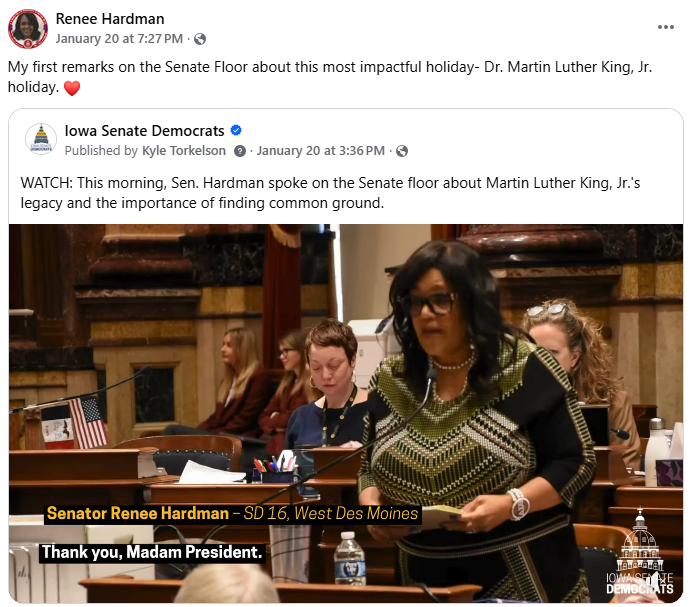Open the three-dot post options menu

665,27
